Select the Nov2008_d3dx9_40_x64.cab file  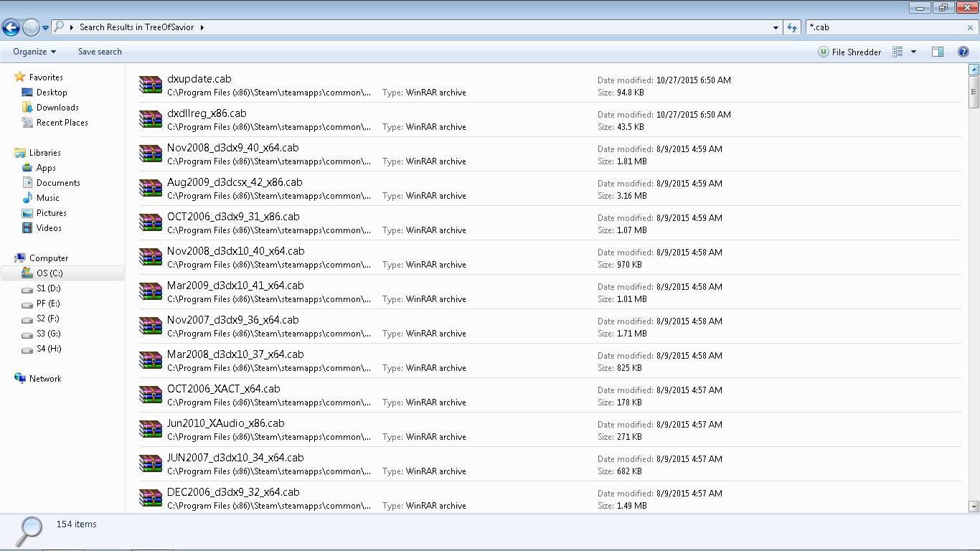[232, 148]
